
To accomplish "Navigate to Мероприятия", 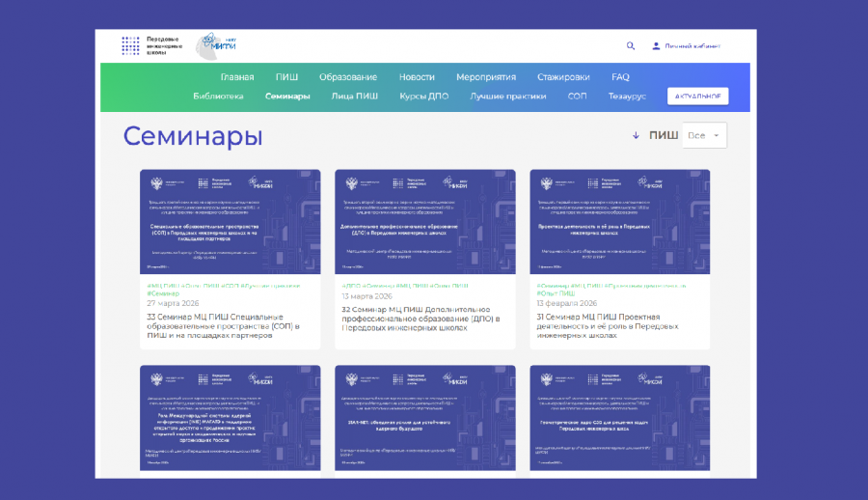I will tap(486, 77).
